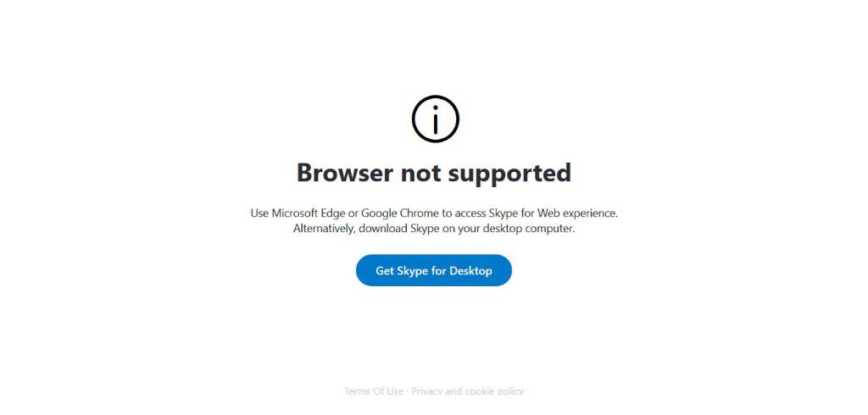Click the word Terms in the footer
Screen dimensions: 868x415
pyautogui.click(x=357, y=391)
